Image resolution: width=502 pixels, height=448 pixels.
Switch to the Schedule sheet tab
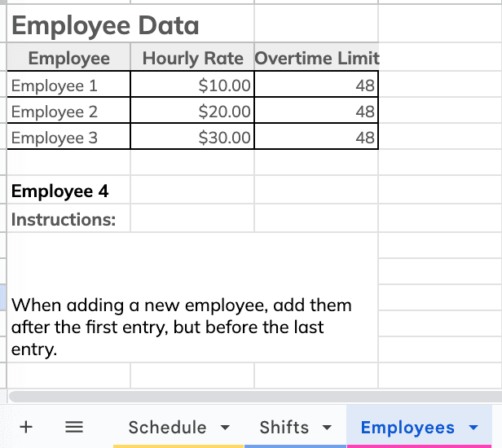click(x=167, y=427)
